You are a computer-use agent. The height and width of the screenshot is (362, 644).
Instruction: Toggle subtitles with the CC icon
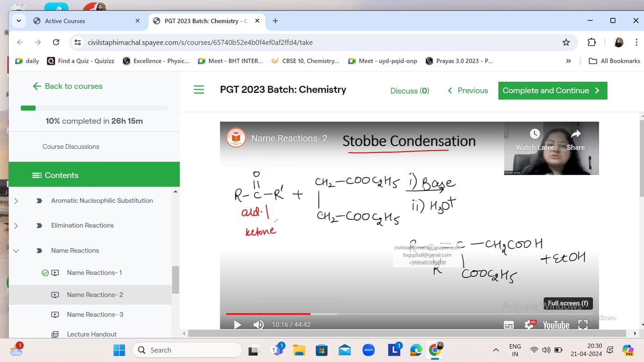509,325
